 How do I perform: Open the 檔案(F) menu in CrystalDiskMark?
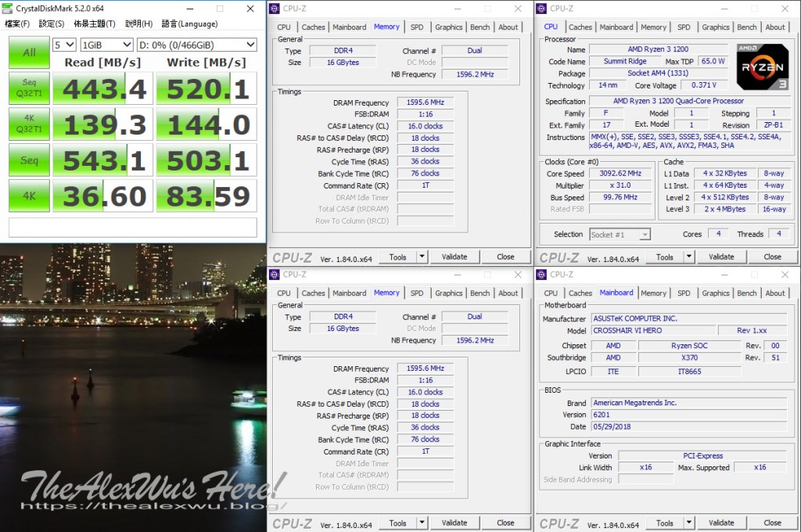coord(17,23)
